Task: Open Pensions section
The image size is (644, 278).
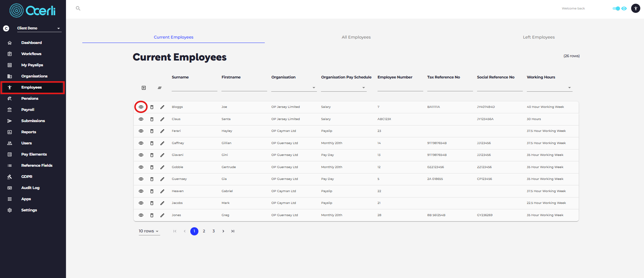Action: click(x=30, y=98)
